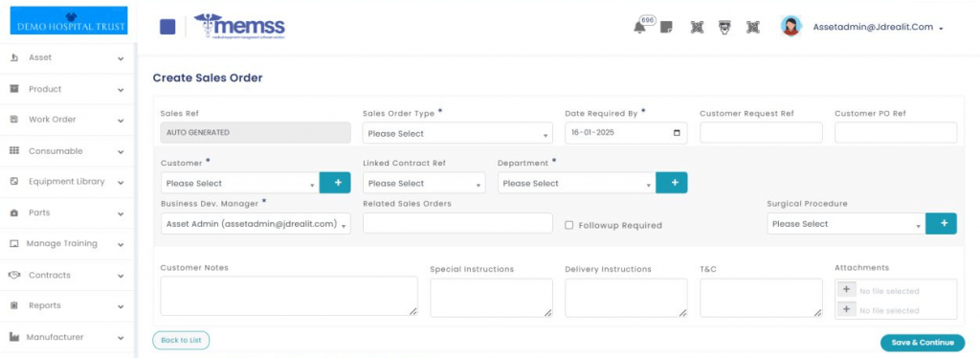
Task: Click first attachment plus icon
Action: (x=846, y=290)
